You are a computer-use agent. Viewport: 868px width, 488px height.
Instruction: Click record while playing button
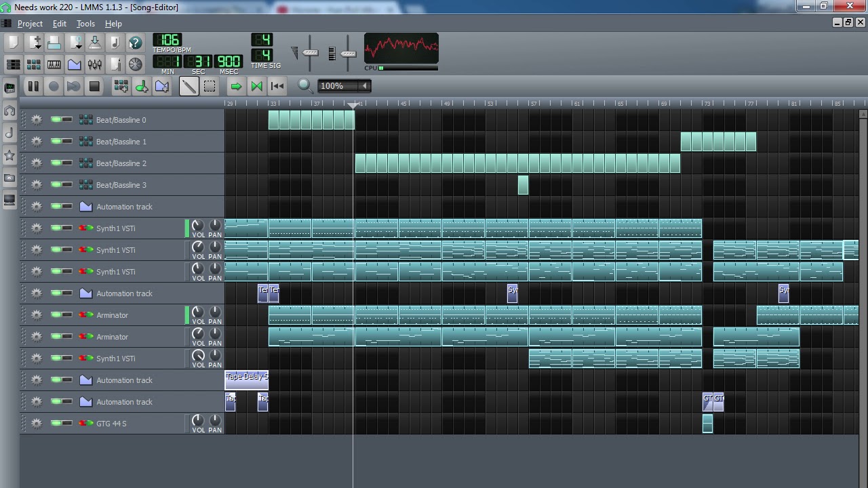74,86
